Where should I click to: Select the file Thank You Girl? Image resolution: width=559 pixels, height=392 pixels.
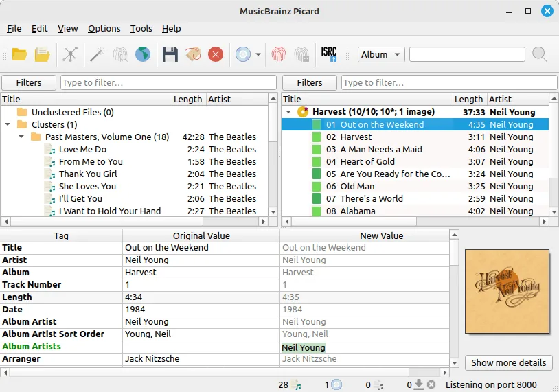(135, 174)
